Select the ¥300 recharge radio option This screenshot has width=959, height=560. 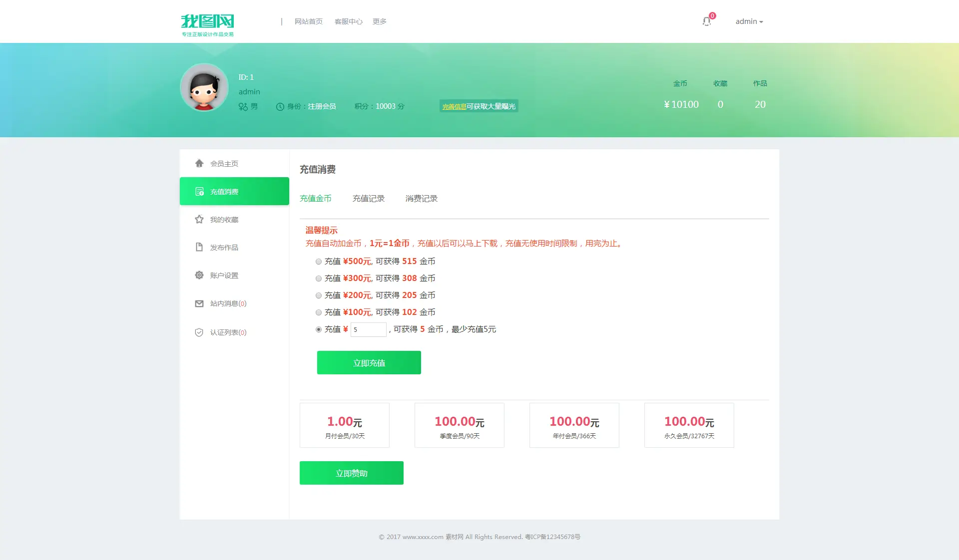pyautogui.click(x=318, y=279)
